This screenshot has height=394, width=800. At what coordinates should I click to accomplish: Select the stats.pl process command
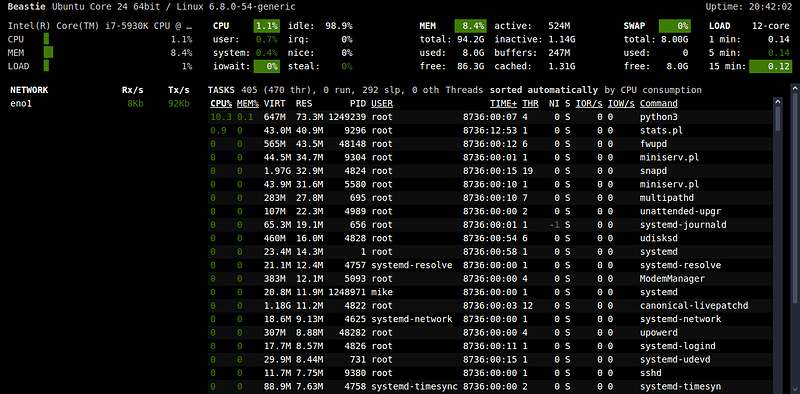point(661,130)
